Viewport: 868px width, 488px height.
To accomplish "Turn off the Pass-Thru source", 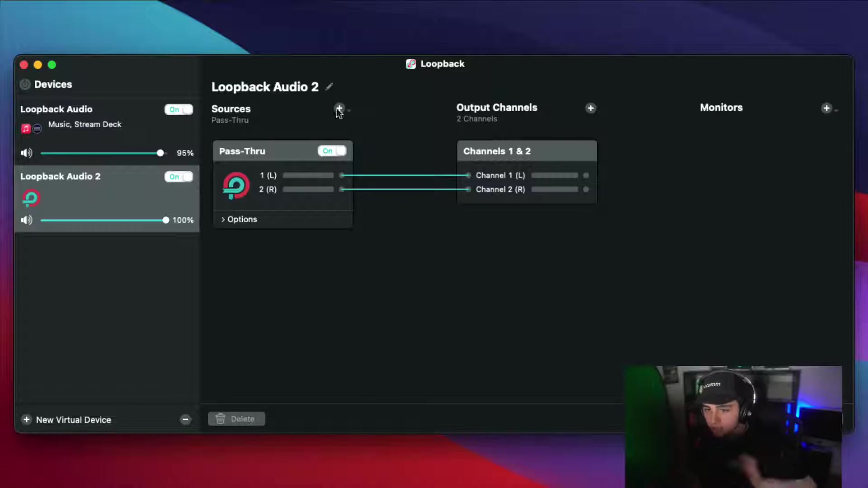I will click(x=332, y=151).
